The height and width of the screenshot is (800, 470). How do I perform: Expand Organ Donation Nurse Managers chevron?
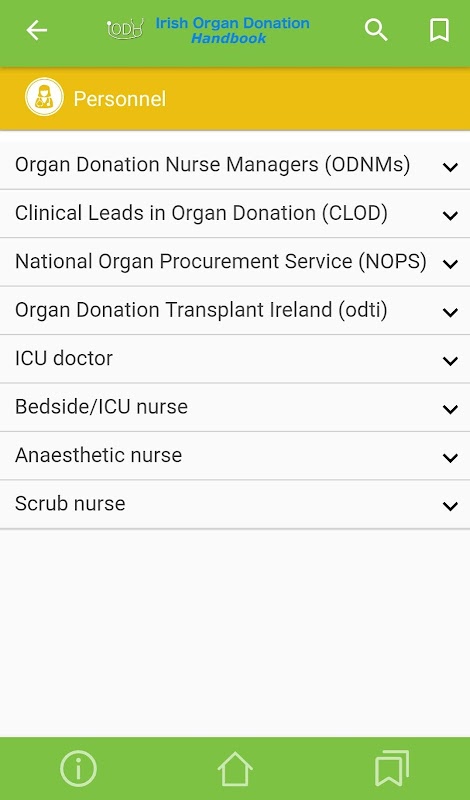pos(450,167)
